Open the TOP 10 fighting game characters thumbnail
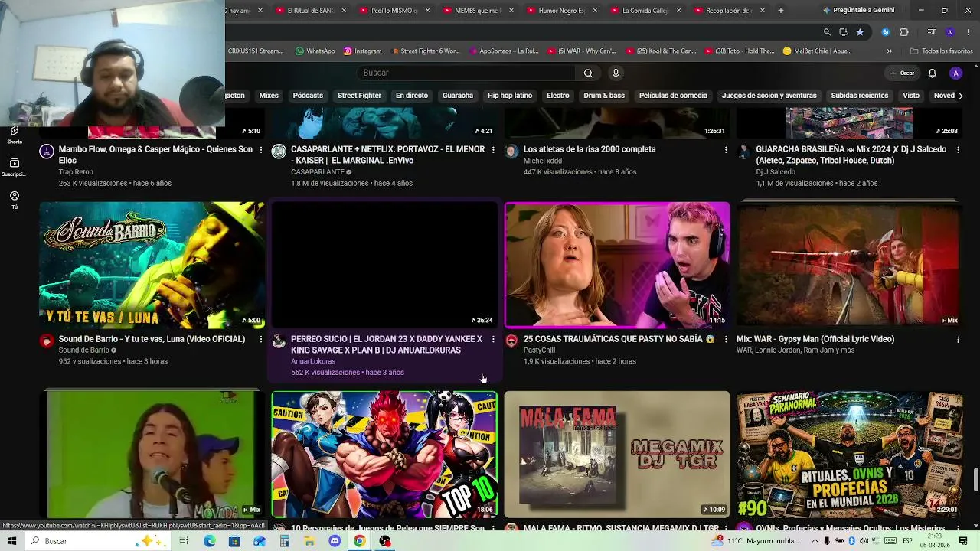 click(x=384, y=455)
